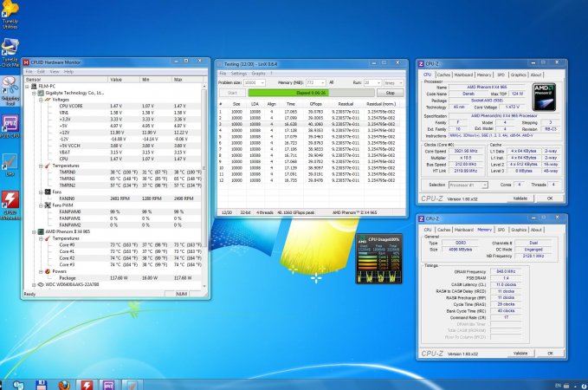The image size is (588, 390).
Task: Open the SPD tab in CPU-Z memory-timings window
Action: point(501,230)
